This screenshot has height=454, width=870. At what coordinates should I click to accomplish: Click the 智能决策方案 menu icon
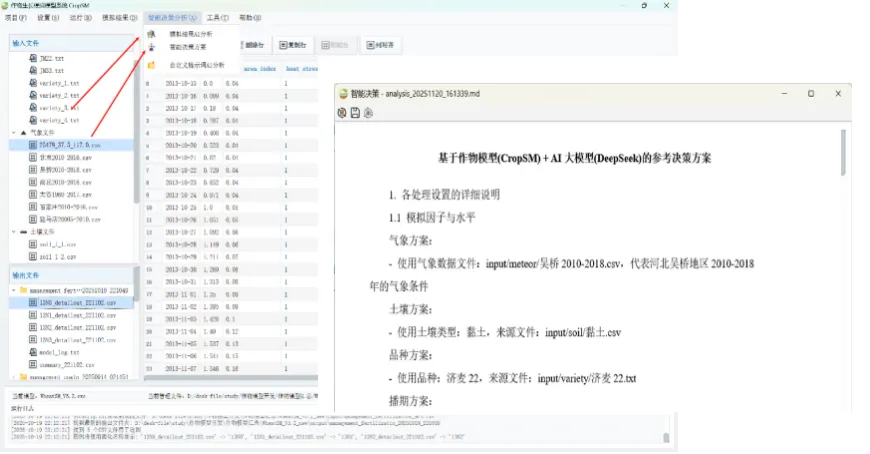[x=151, y=47]
